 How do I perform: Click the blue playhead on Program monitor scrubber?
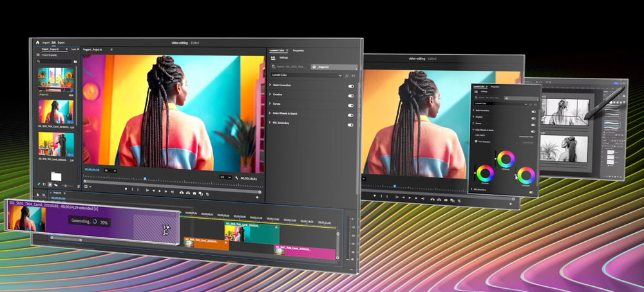click(x=145, y=179)
